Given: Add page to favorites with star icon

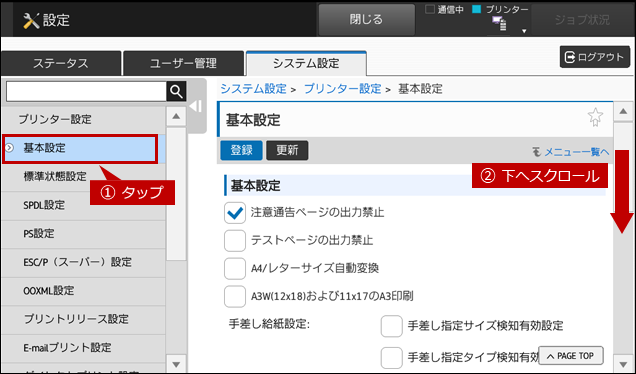Looking at the screenshot, I should pos(595,117).
